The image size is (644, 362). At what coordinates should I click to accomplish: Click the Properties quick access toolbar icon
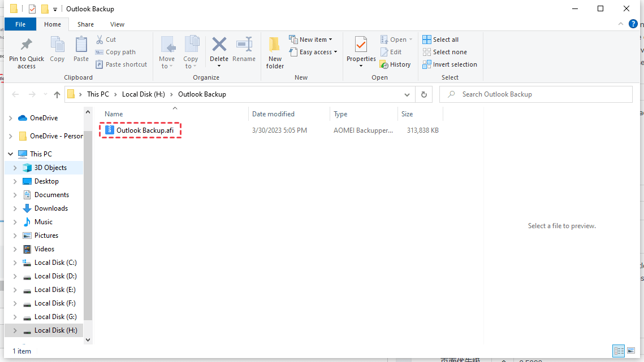tap(32, 8)
